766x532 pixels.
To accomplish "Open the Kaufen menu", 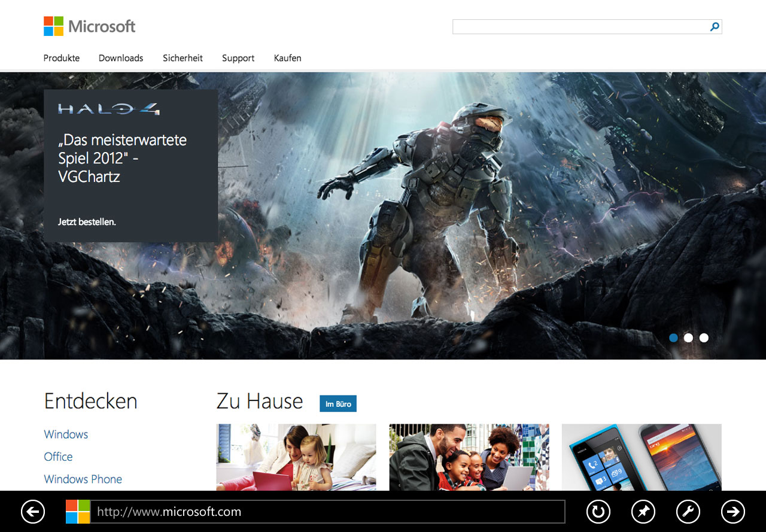I will tap(288, 58).
